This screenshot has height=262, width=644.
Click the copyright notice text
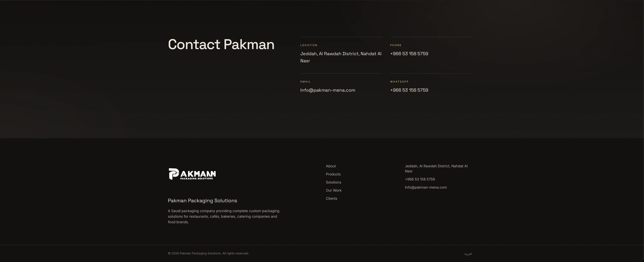[x=208, y=253]
